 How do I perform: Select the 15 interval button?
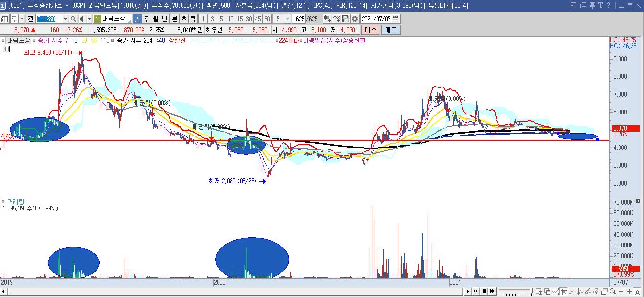[x=239, y=19]
